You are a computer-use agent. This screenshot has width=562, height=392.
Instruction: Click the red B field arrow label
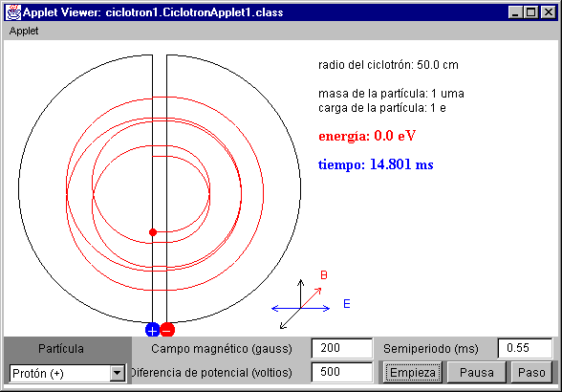coord(324,275)
